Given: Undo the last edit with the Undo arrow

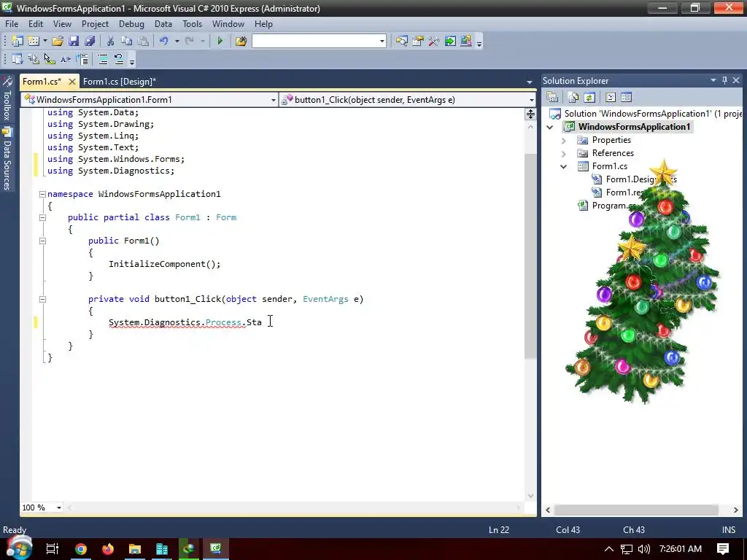Looking at the screenshot, I should pos(164,41).
